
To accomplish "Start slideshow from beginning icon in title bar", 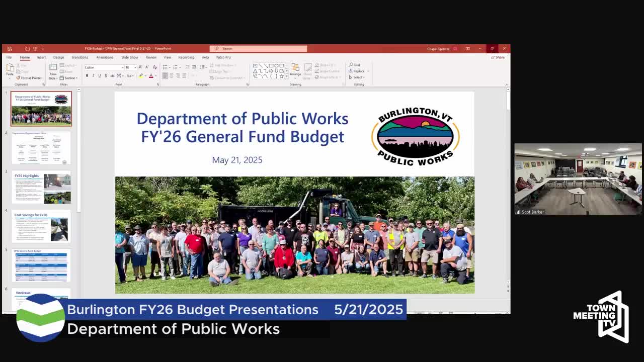I will (x=35, y=49).
